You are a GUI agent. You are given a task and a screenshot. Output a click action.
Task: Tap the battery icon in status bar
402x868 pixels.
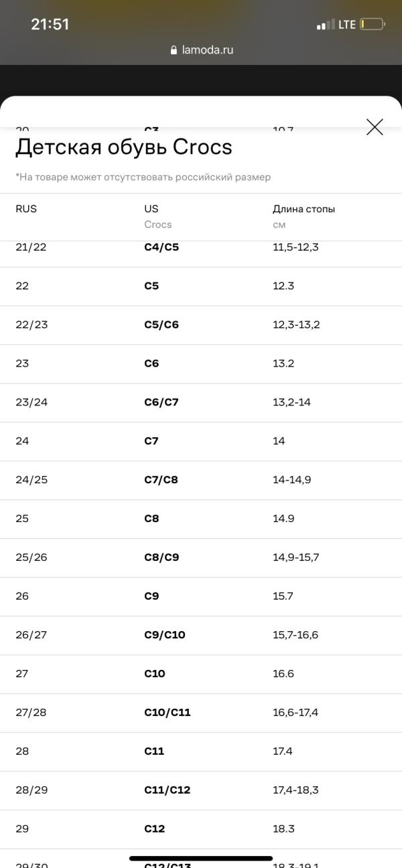tap(373, 25)
